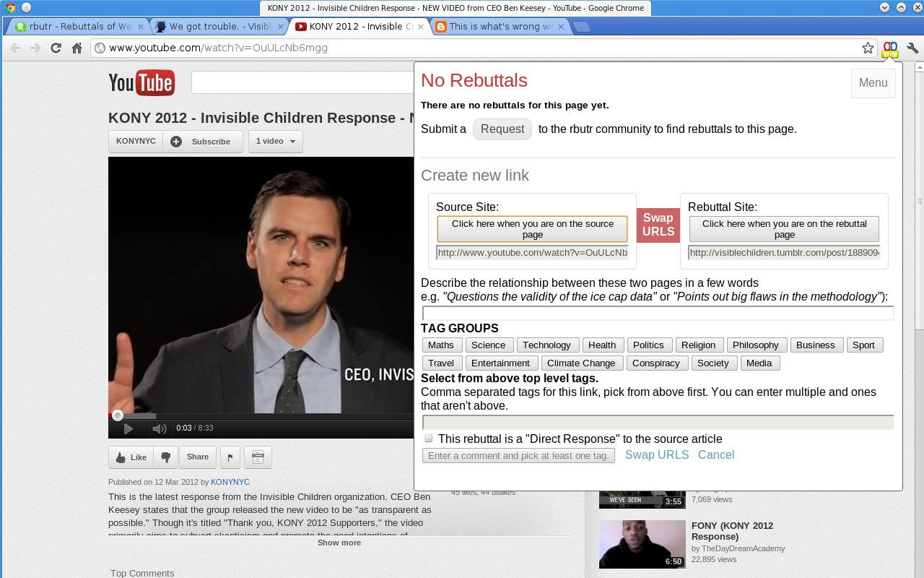The width and height of the screenshot is (924, 578).
Task: Click 'Enter a comment and pick' submit button
Action: tap(518, 456)
